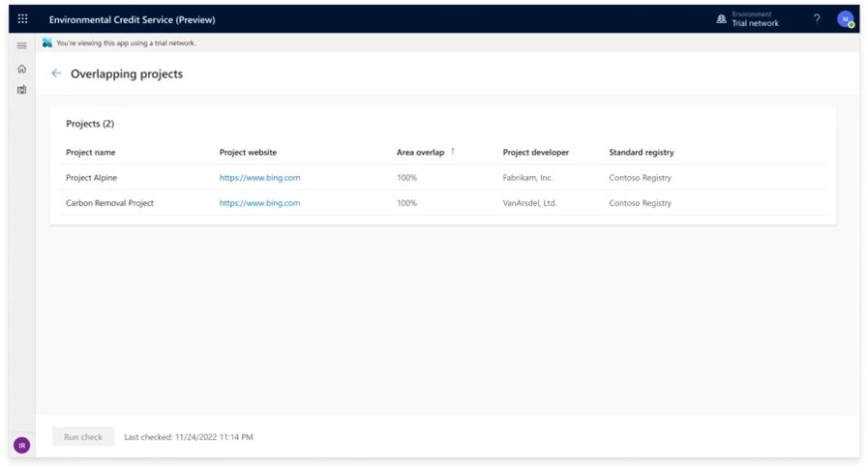Click the Project developer column header
The image size is (868, 470).
tap(535, 152)
